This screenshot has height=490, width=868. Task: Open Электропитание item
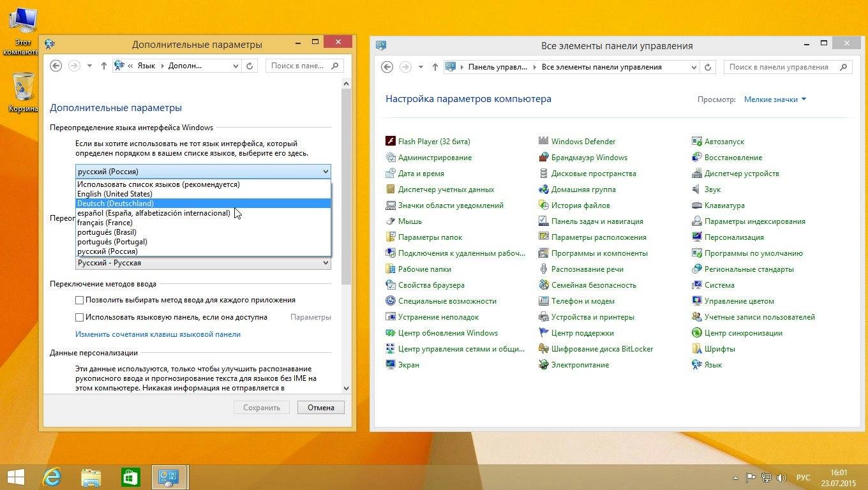click(x=574, y=365)
